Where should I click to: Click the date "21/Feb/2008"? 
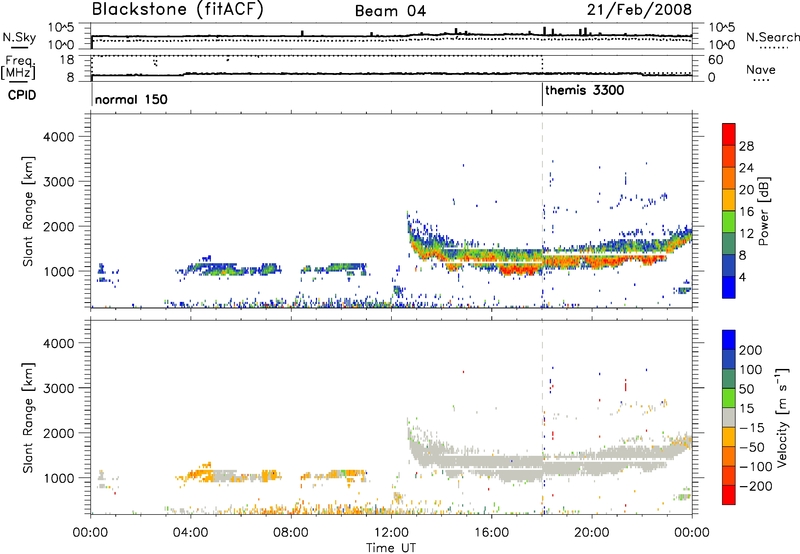(x=639, y=9)
